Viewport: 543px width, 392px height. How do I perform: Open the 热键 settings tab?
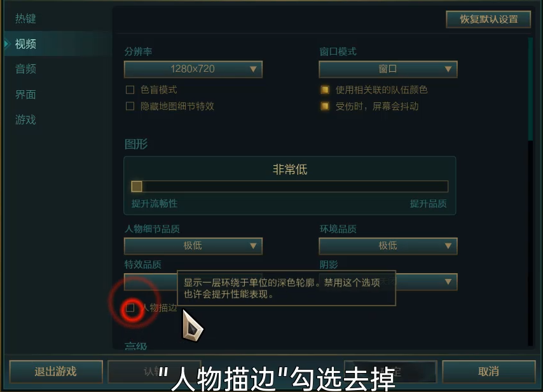25,18
